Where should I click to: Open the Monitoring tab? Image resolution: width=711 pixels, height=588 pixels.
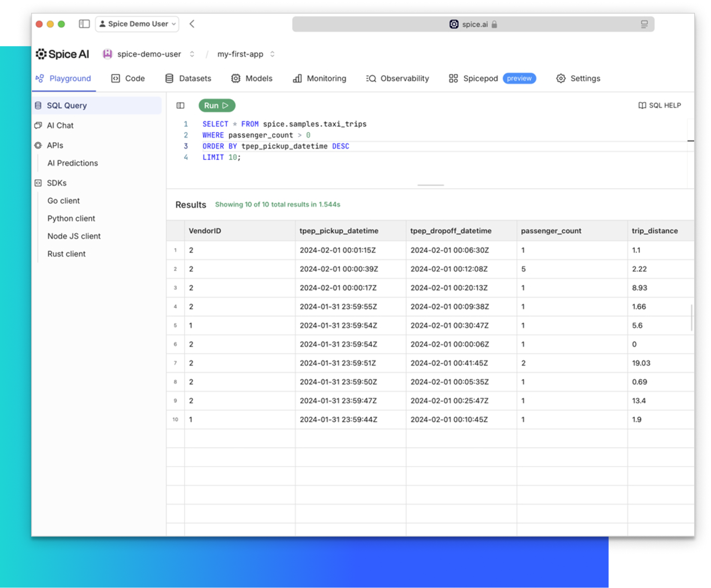click(320, 79)
